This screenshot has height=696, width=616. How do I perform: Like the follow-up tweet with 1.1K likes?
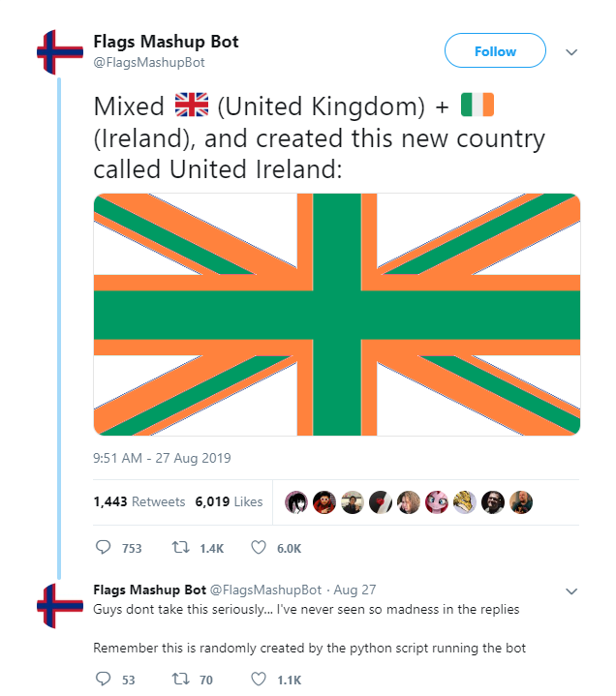pos(259,679)
